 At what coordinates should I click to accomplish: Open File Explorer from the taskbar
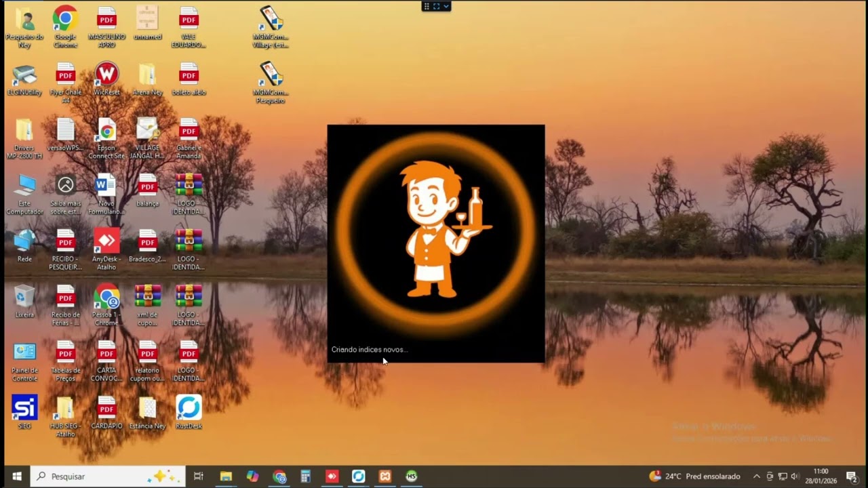coord(226,476)
